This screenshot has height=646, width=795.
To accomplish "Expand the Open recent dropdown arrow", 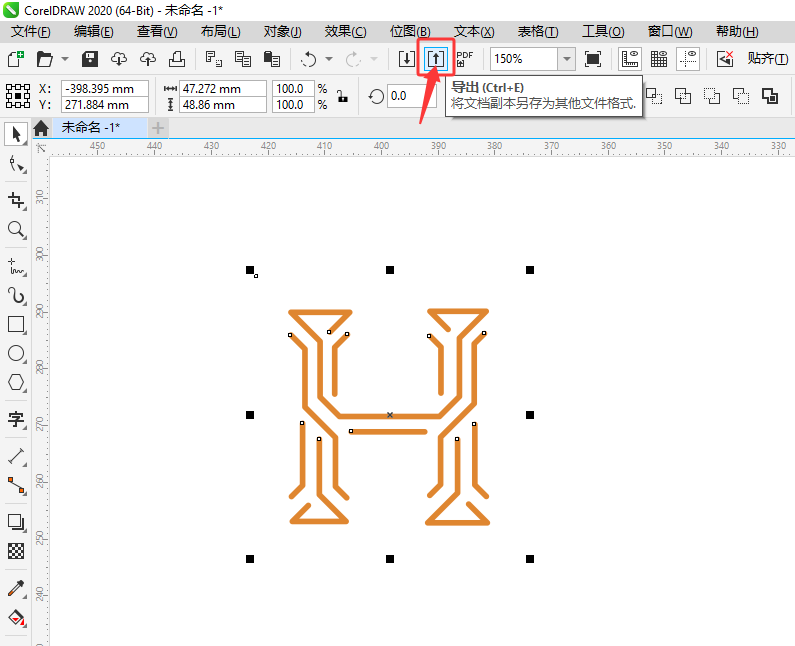I will pos(65,59).
